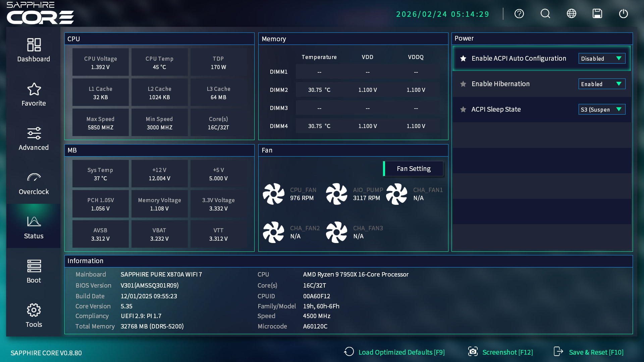
Task: Open the Dashboard sidebar panel
Action: pos(34,50)
